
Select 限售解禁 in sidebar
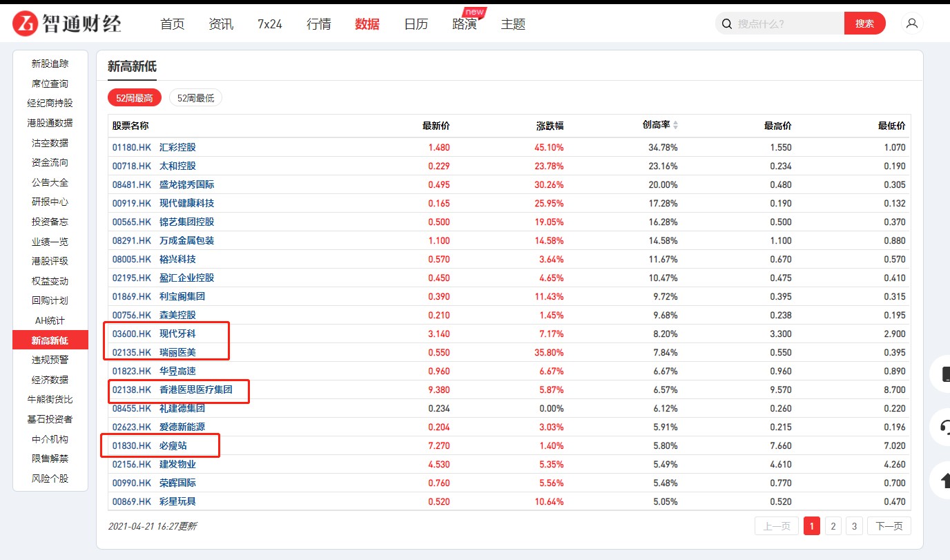pyautogui.click(x=50, y=458)
